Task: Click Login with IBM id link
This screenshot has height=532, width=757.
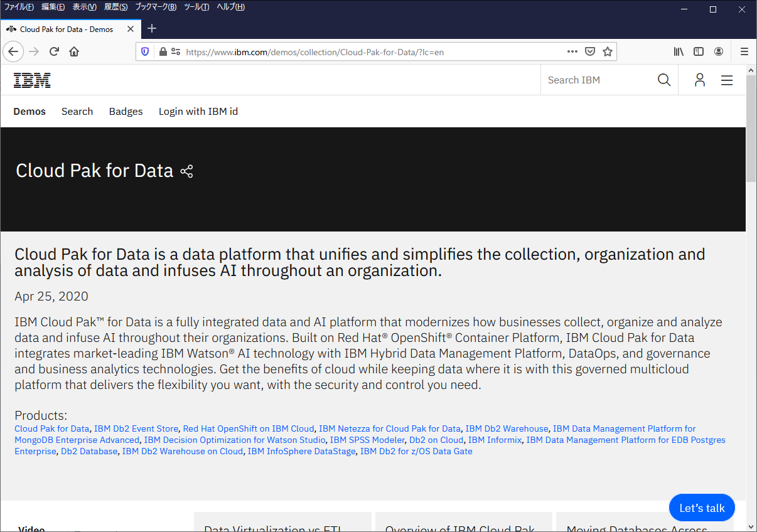Action: click(198, 112)
